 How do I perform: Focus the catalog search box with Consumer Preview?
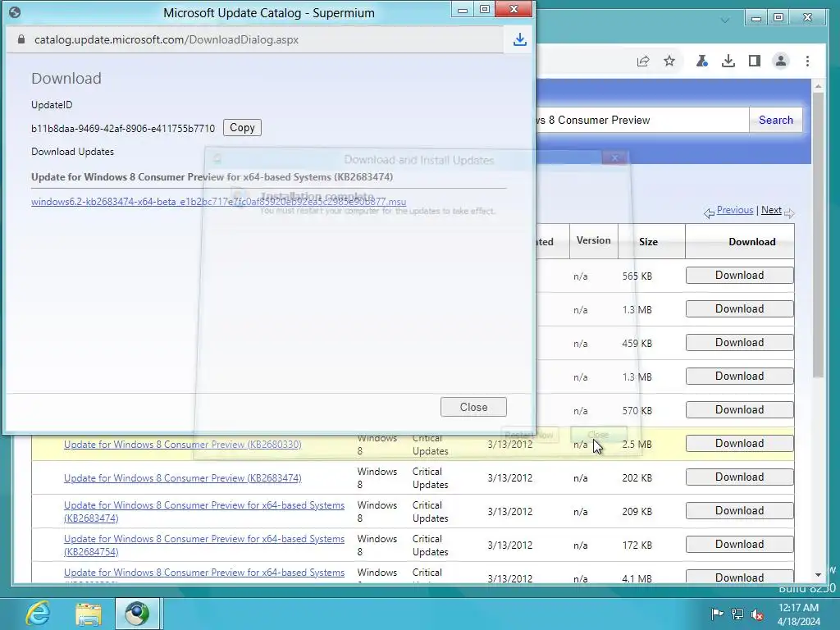click(x=641, y=120)
